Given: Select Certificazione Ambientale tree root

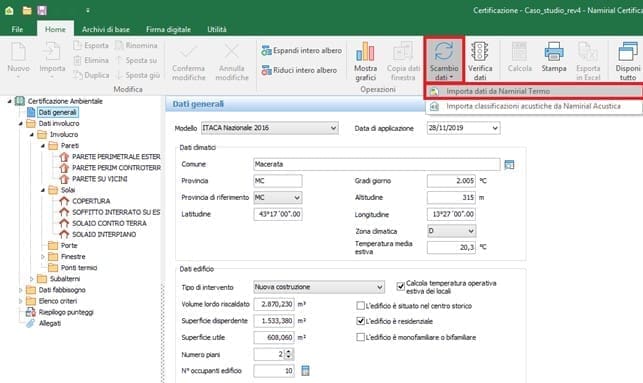Looking at the screenshot, I should 65,101.
